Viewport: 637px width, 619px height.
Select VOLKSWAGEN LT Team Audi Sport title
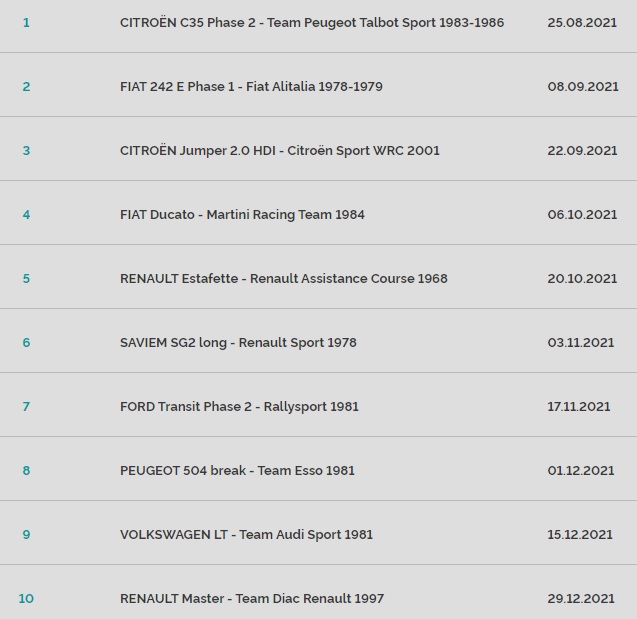point(246,535)
